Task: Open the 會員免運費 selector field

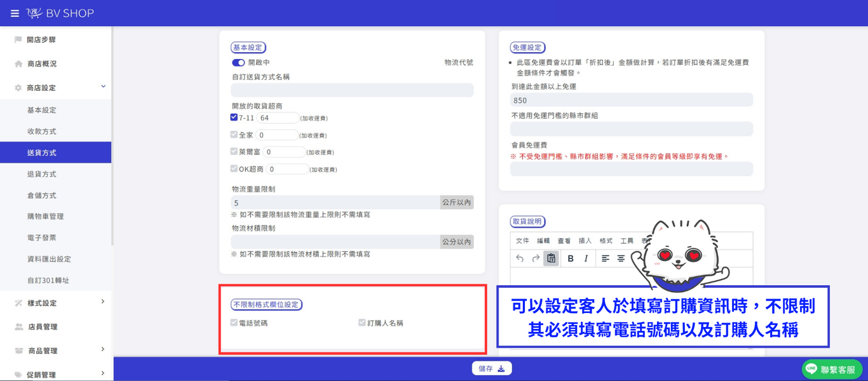Action: (x=632, y=169)
